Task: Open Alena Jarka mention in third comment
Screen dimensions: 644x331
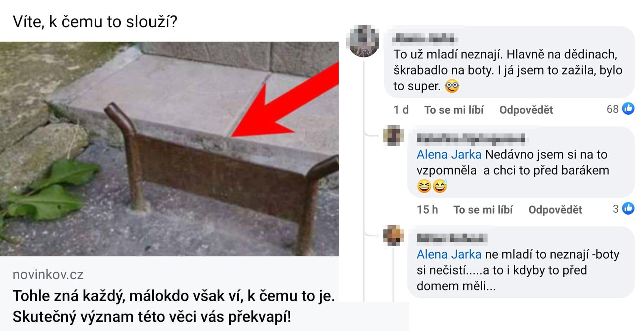Action: [x=449, y=254]
